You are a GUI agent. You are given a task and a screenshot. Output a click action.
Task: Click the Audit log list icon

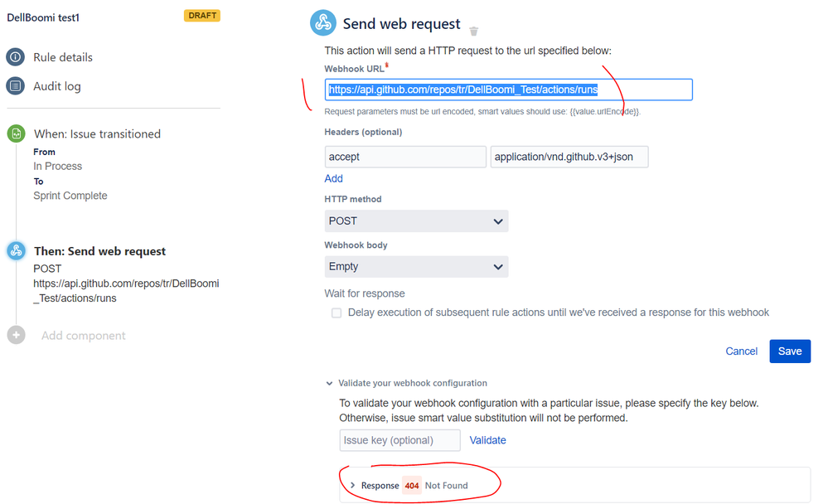pos(15,85)
